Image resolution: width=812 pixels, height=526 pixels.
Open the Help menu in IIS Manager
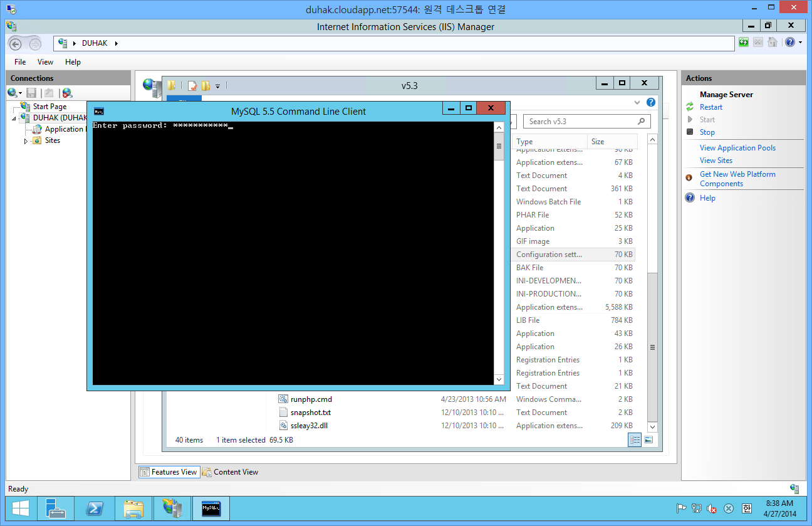point(73,62)
